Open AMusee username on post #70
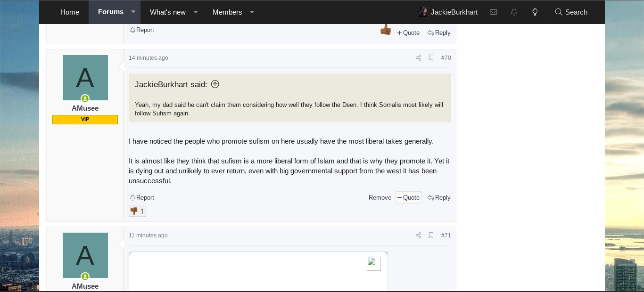This screenshot has width=644, height=292. point(85,108)
